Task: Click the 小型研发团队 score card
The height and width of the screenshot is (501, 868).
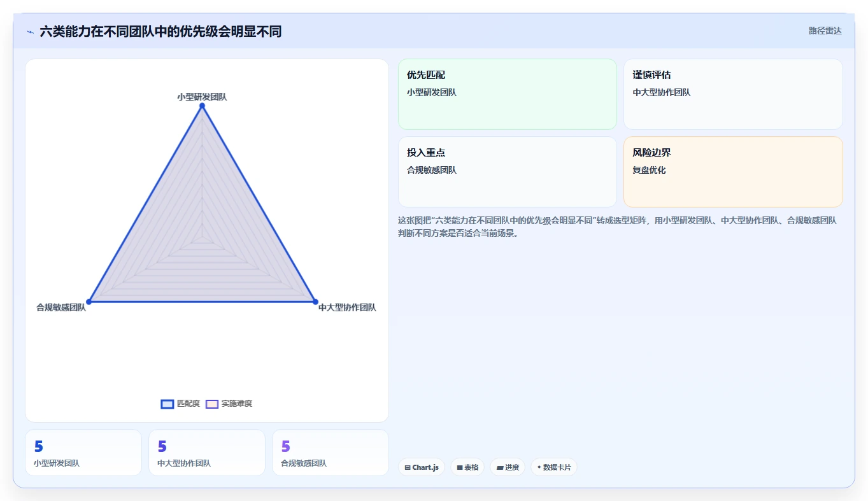Action: point(83,453)
